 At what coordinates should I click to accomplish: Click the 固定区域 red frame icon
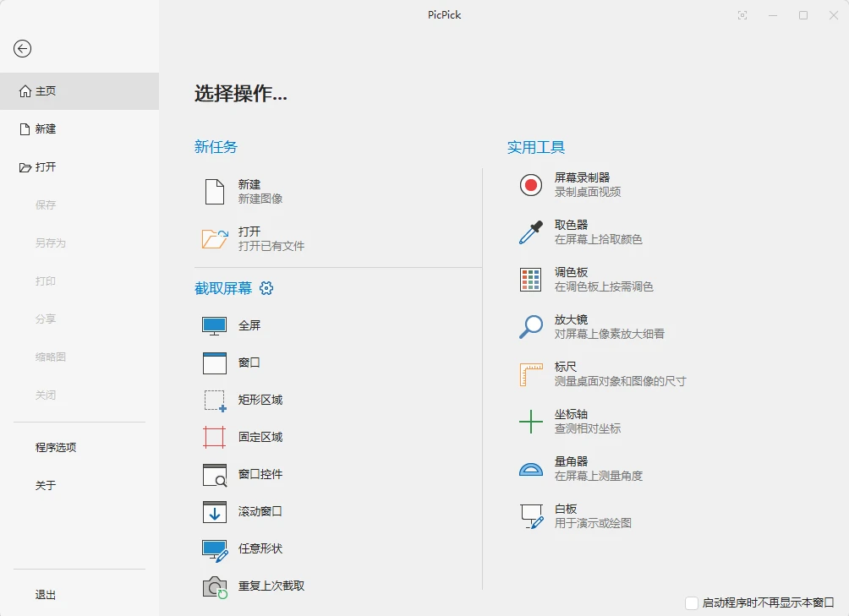[215, 438]
